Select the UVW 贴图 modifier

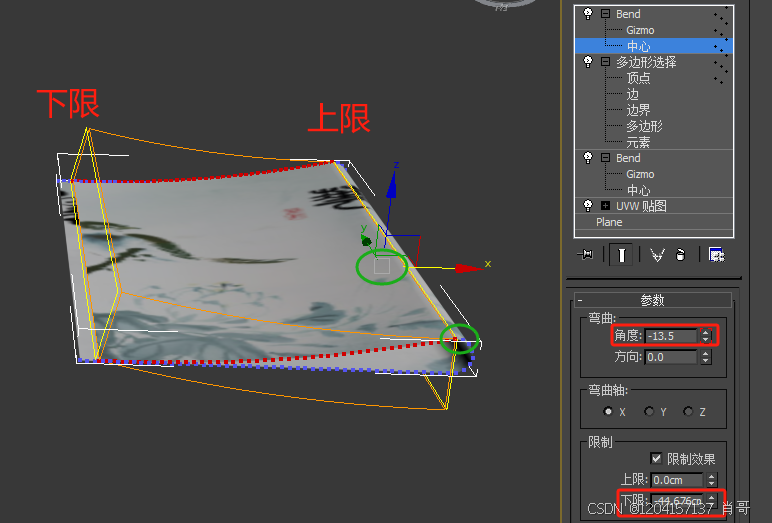coord(641,206)
